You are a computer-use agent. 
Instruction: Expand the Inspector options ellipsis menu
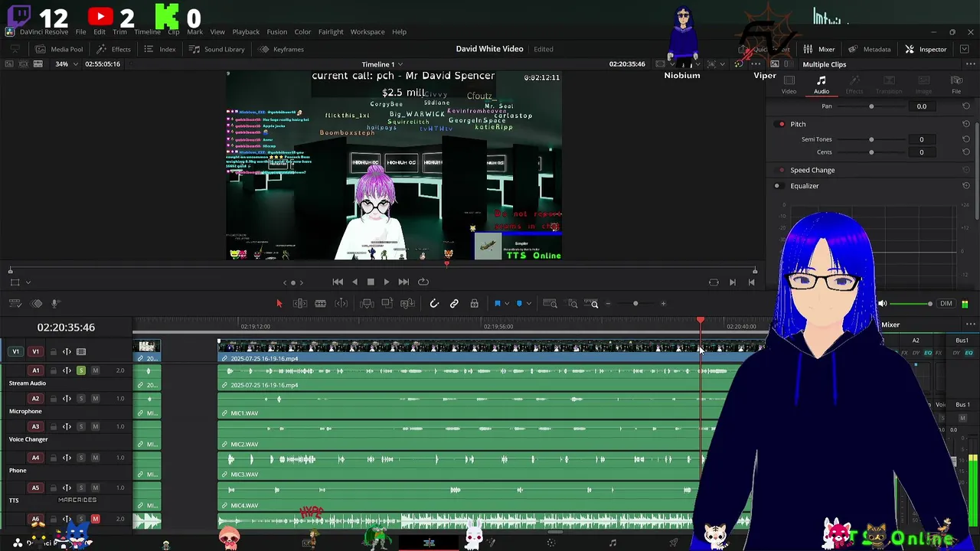click(970, 64)
